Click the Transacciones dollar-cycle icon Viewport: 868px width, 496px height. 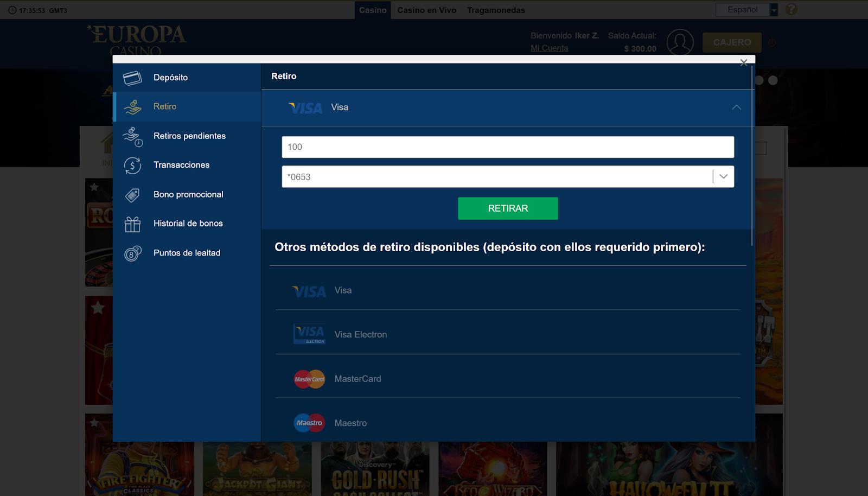click(x=132, y=166)
